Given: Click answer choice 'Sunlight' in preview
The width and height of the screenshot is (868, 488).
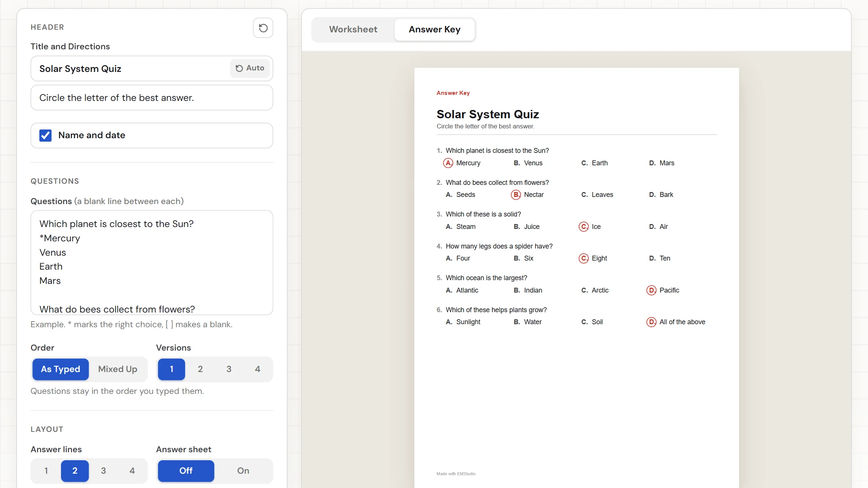Looking at the screenshot, I should point(468,322).
